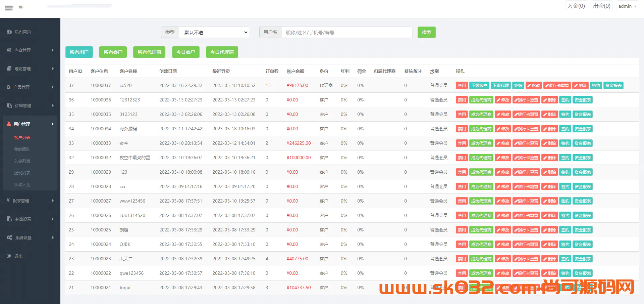The image size is (644, 304).
Task: Select the 所有客户 filter tab
Action: click(x=113, y=52)
